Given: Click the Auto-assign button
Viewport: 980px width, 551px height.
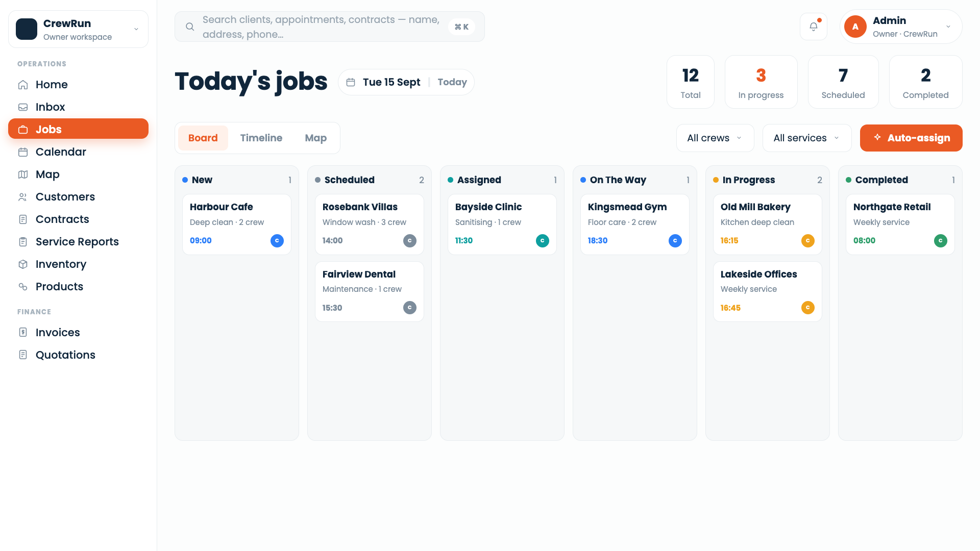Looking at the screenshot, I should pos(911,138).
